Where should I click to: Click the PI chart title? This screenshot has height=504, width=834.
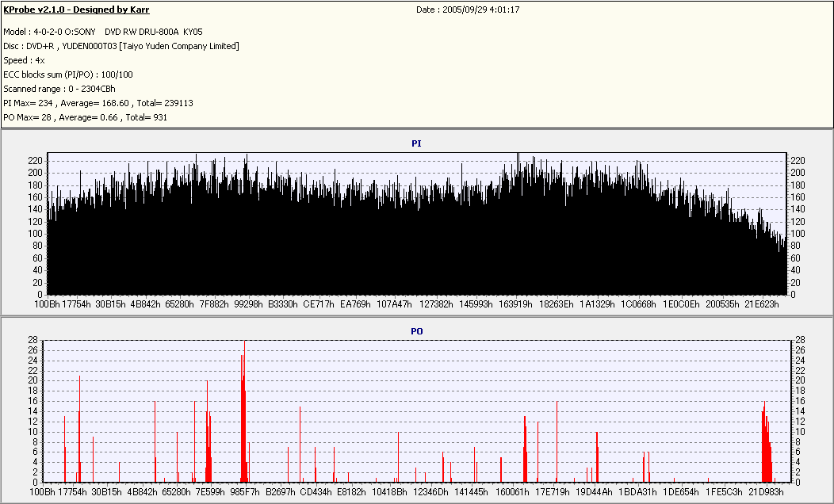point(416,143)
